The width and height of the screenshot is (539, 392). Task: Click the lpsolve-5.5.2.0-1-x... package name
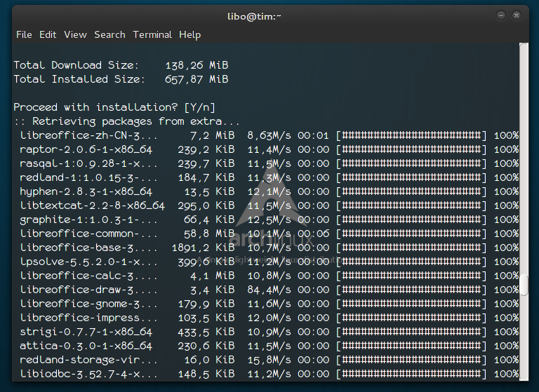(88, 262)
